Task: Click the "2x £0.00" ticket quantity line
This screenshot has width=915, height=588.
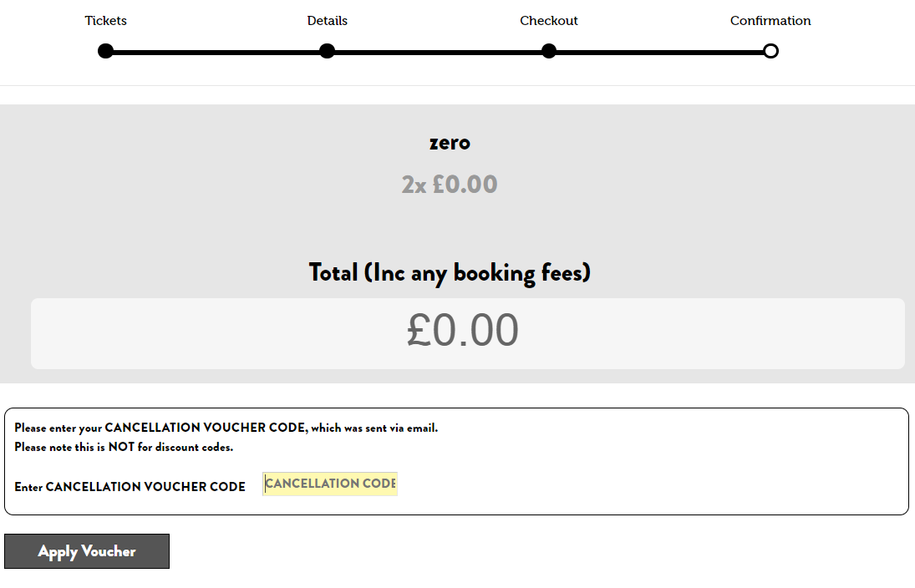Action: pyautogui.click(x=450, y=185)
